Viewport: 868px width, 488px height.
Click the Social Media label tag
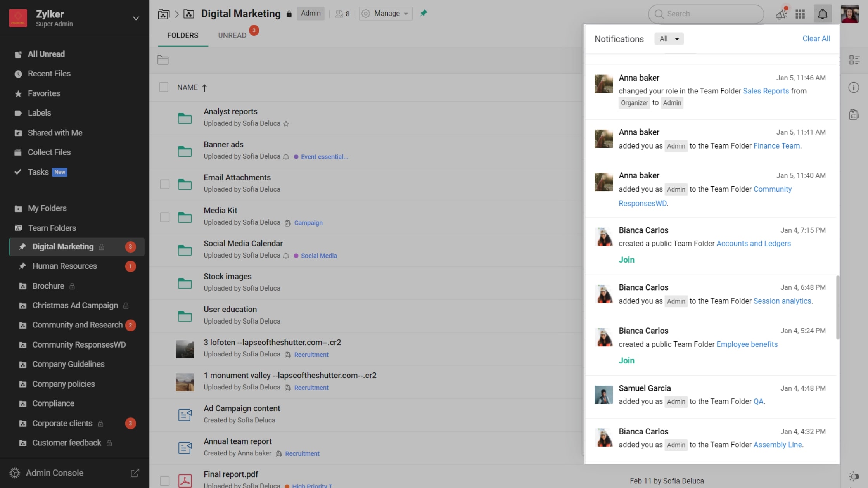pyautogui.click(x=319, y=256)
